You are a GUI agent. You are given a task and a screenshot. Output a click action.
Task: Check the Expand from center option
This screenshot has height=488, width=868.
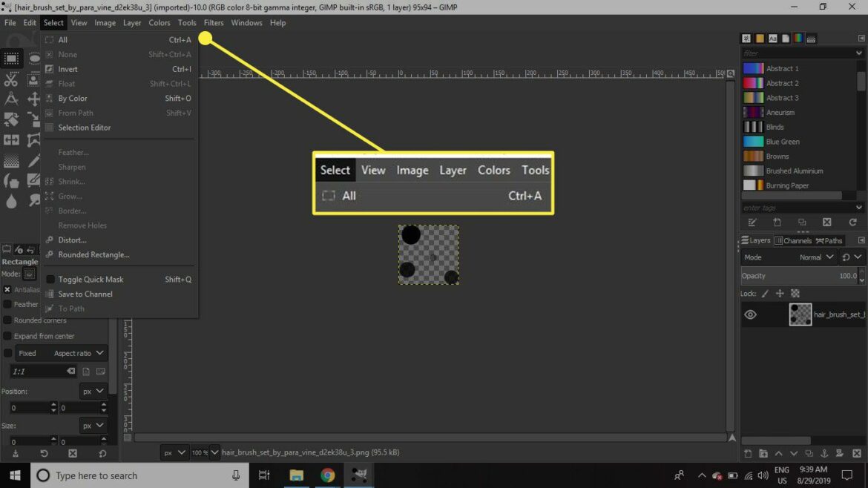7,336
